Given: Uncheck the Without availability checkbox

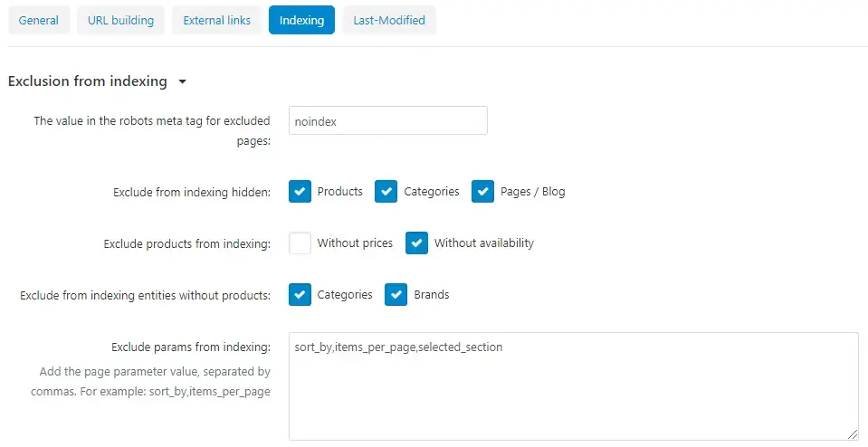Looking at the screenshot, I should coord(417,243).
